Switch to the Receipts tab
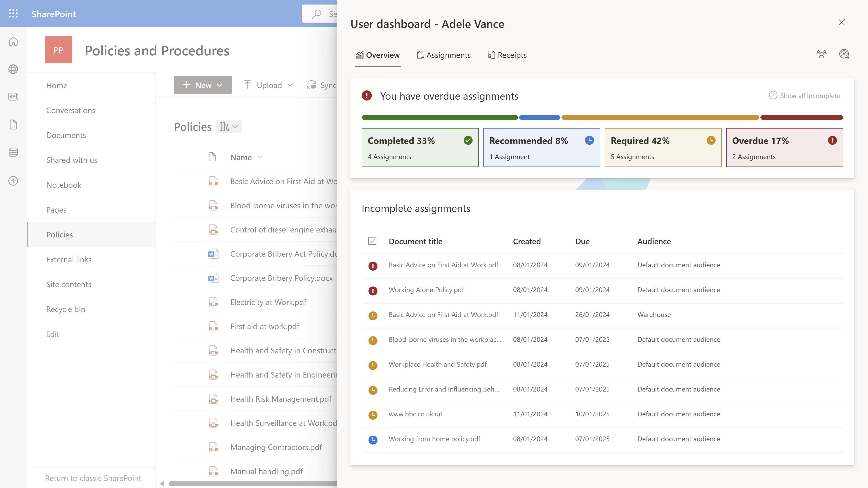 pos(507,55)
